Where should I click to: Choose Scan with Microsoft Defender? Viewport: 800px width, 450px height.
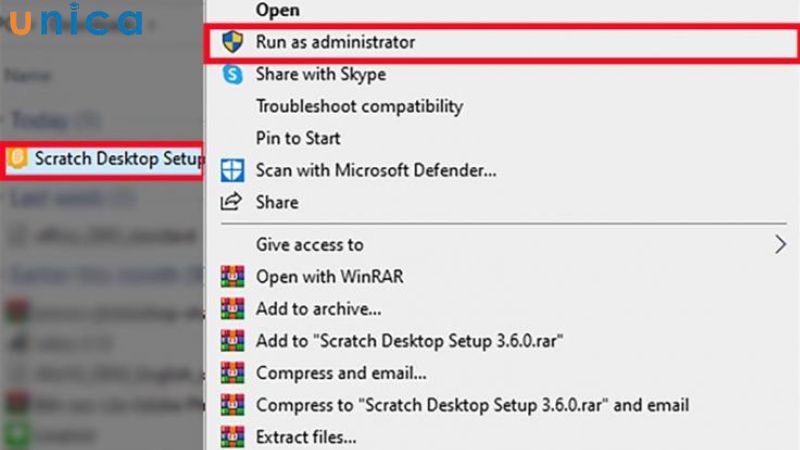(x=376, y=170)
